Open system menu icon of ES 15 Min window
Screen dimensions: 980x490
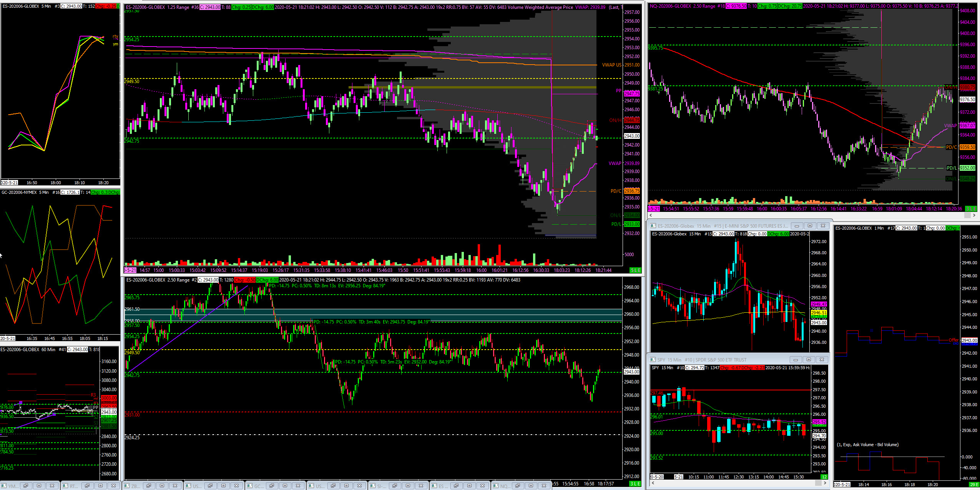(653, 226)
